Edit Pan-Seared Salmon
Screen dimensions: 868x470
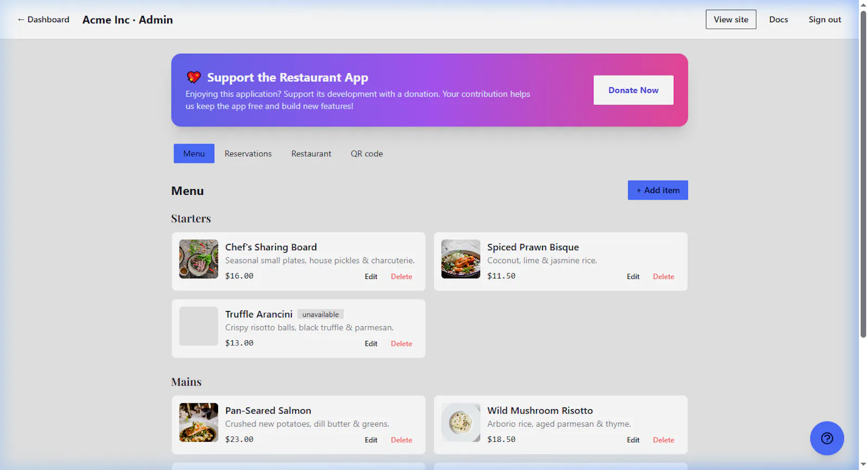(x=371, y=440)
